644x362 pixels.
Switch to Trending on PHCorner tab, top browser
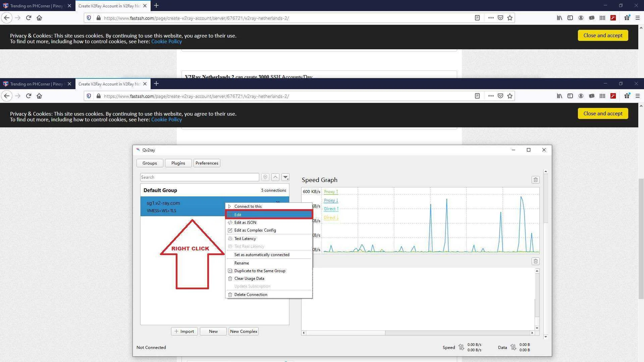(x=37, y=6)
